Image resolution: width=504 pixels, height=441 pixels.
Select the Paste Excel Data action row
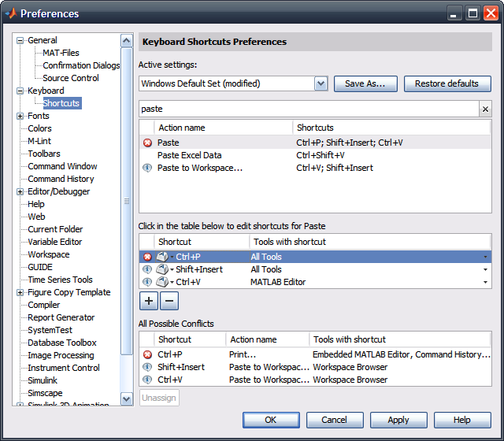coord(189,155)
